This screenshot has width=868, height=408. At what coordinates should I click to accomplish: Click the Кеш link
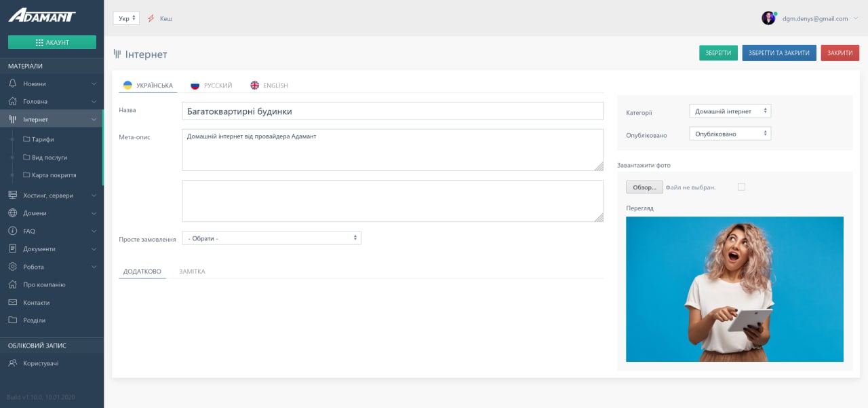tap(166, 18)
